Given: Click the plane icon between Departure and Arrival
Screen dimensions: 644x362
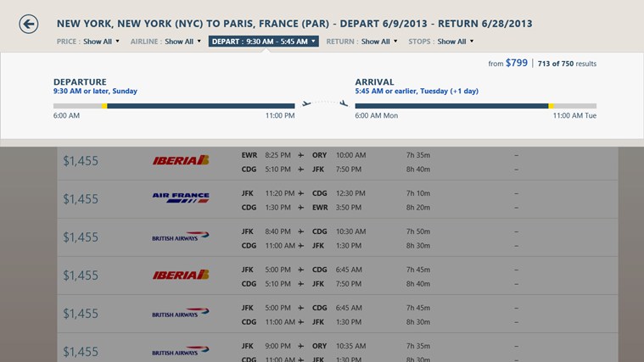Looking at the screenshot, I should coord(324,103).
